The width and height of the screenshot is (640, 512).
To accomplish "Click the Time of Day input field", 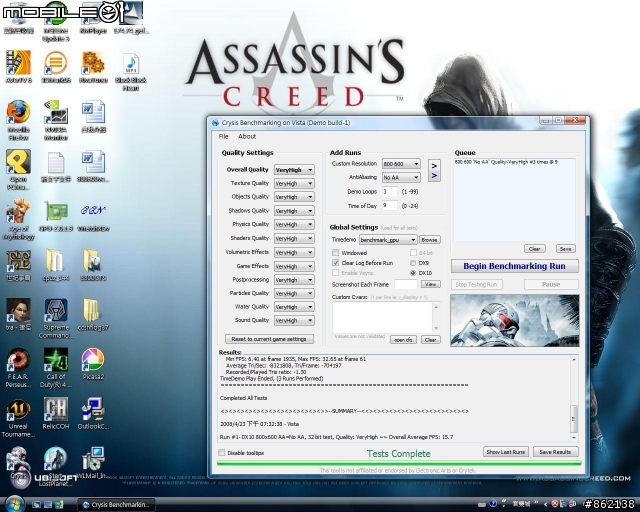I will click(x=389, y=206).
